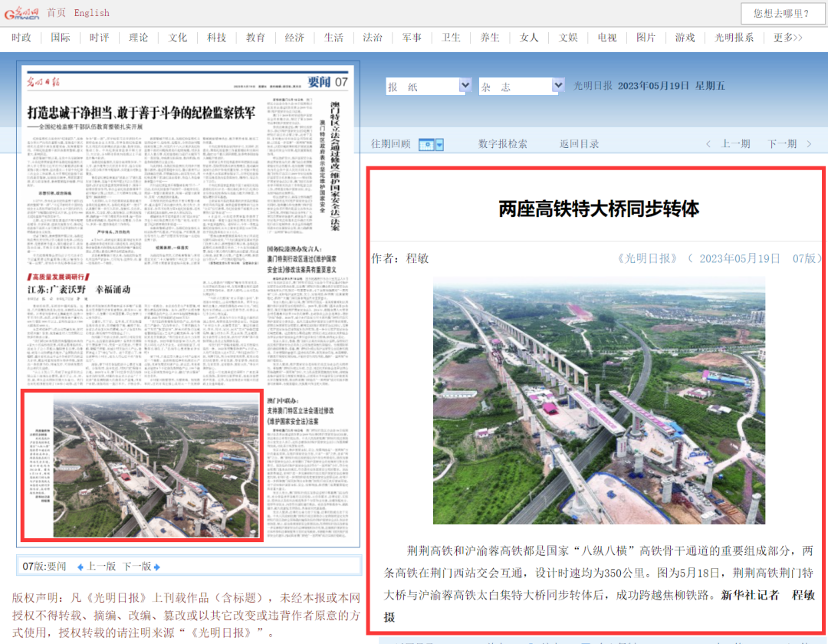Open the 文娱 navigation item
828x644 pixels.
[x=568, y=38]
